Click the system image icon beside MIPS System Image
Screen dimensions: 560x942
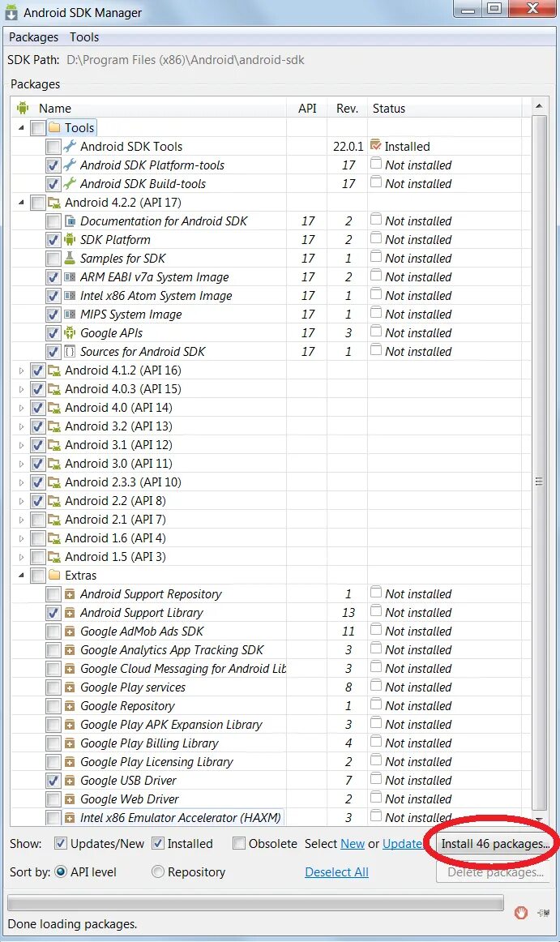tap(70, 315)
